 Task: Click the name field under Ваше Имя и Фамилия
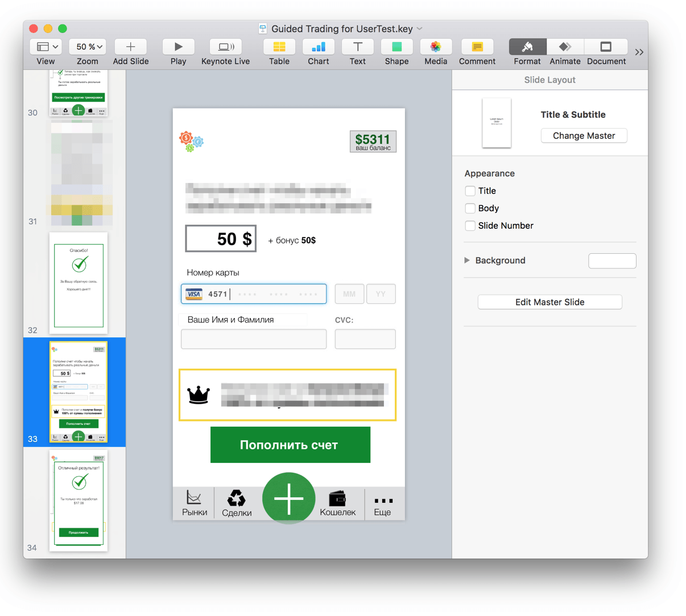click(x=254, y=339)
